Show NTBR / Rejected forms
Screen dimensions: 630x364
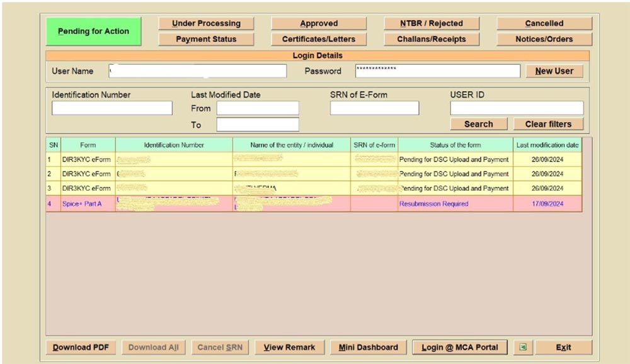point(432,24)
